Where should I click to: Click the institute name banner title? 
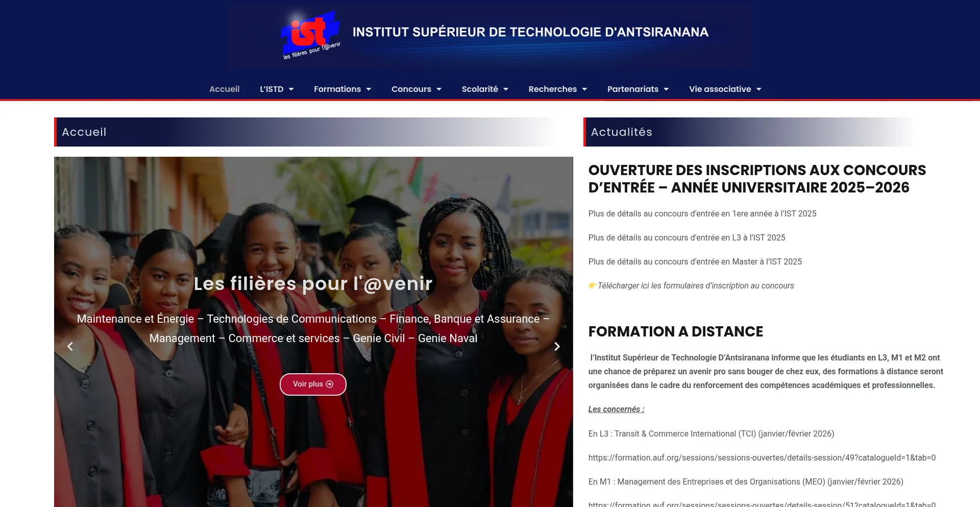point(530,32)
